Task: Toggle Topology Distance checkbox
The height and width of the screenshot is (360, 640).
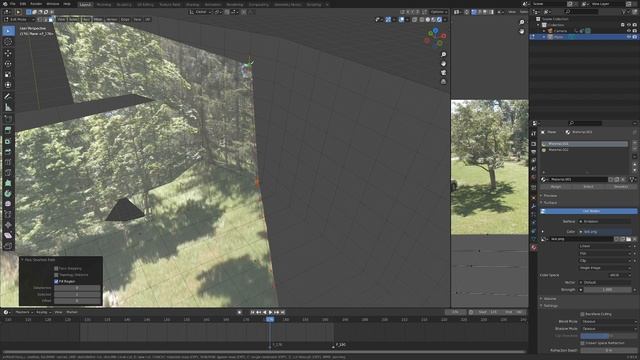Action: point(56,275)
